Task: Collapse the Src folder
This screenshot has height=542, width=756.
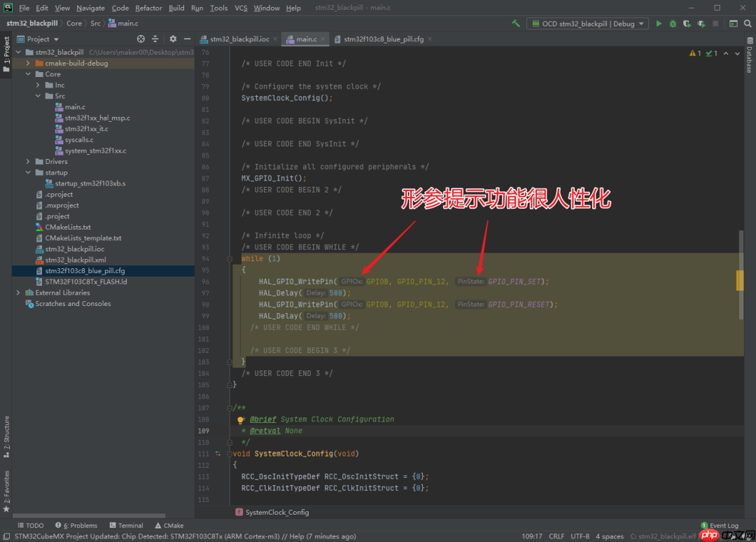Action: tap(36, 95)
